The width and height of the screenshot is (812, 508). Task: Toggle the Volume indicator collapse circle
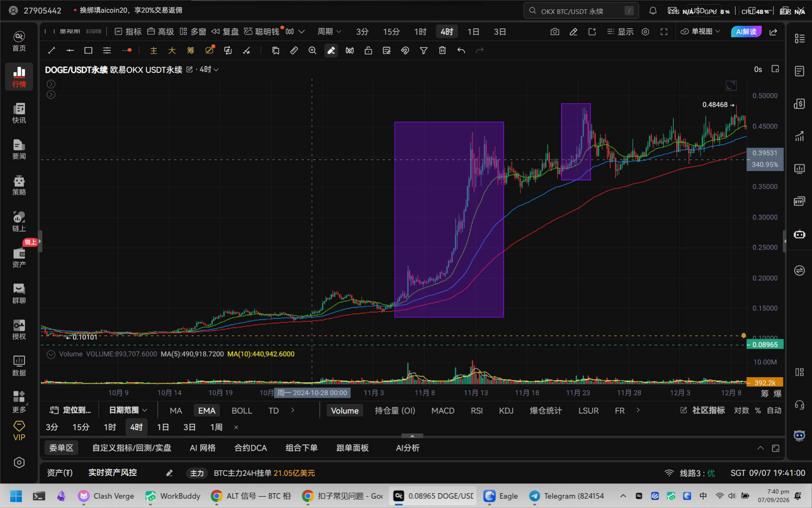click(51, 354)
